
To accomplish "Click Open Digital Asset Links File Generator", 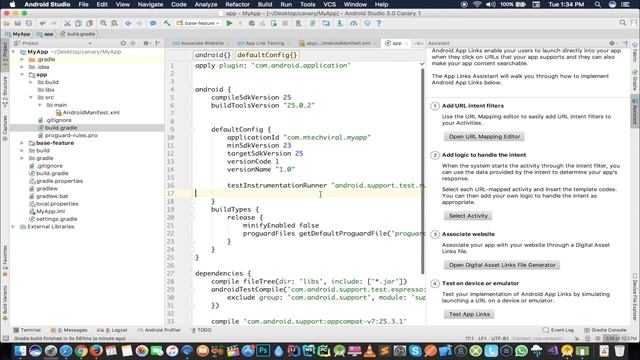I will (502, 265).
